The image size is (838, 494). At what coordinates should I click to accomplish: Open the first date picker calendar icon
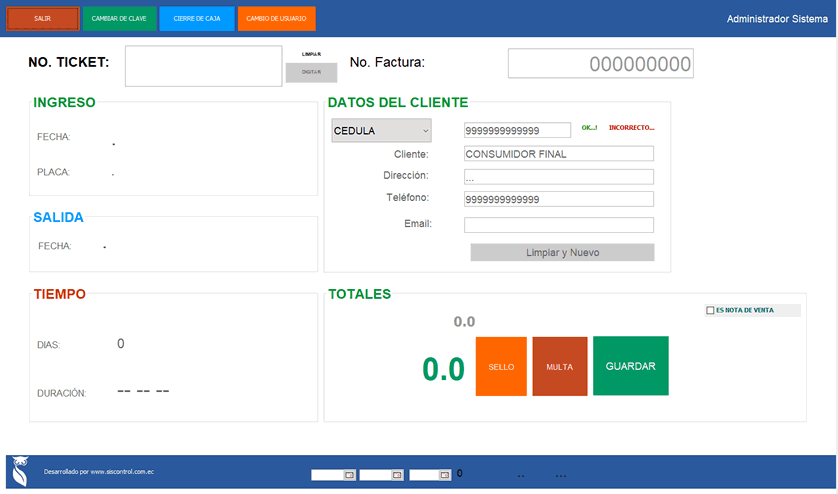348,475
